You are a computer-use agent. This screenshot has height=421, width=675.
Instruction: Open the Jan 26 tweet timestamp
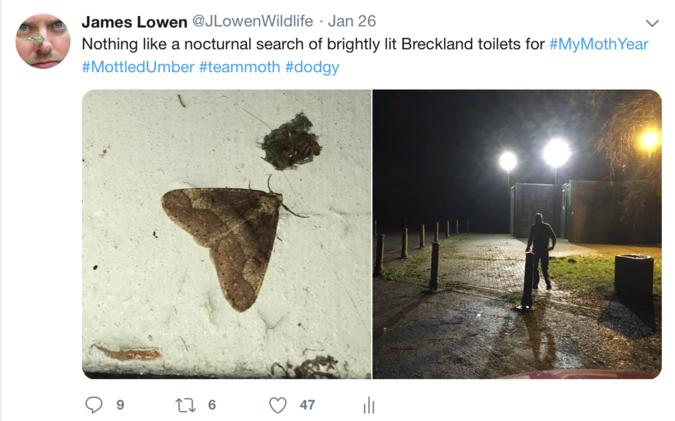(x=352, y=21)
